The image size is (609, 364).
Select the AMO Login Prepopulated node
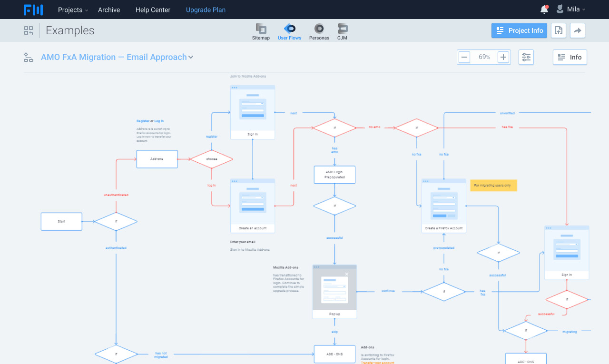pos(334,175)
